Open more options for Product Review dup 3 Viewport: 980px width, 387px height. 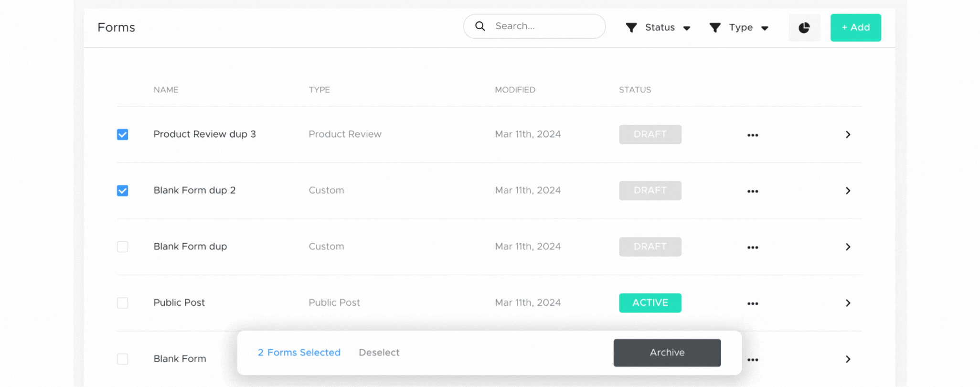(x=753, y=135)
